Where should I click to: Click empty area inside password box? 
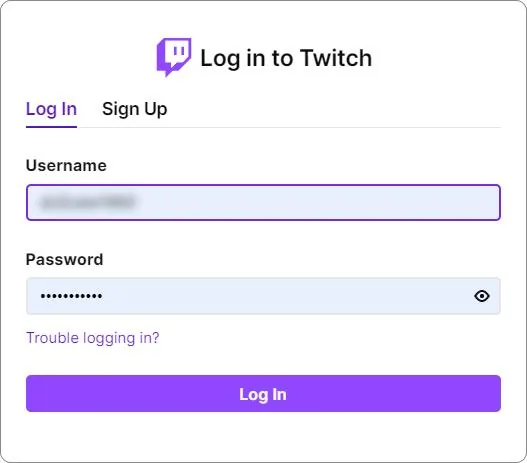286,296
